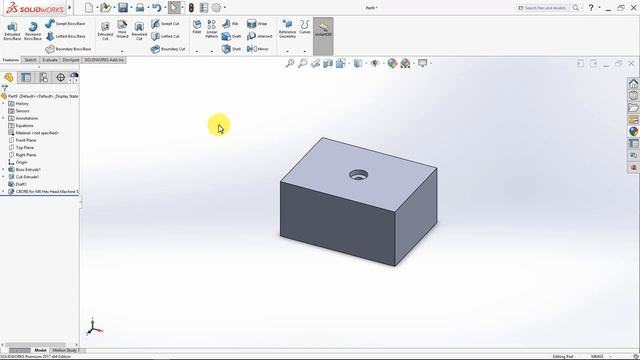Expand the Boss-Extrude1 feature
This screenshot has width=640, height=360.
pyautogui.click(x=3, y=169)
